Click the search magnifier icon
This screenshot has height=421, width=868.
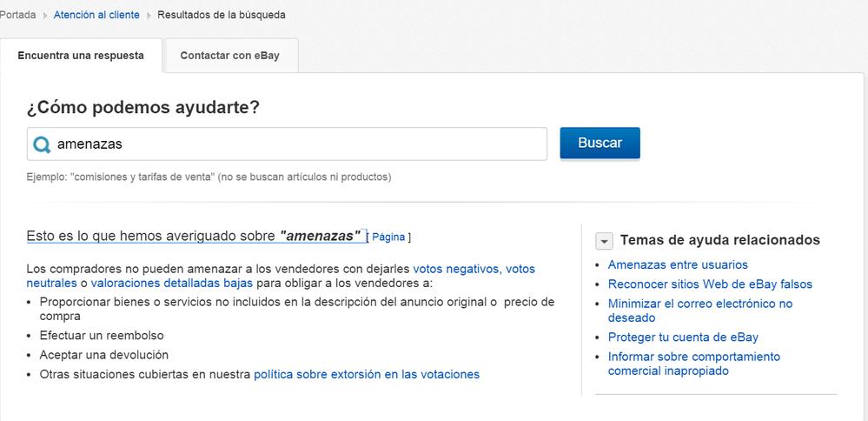[x=42, y=144]
